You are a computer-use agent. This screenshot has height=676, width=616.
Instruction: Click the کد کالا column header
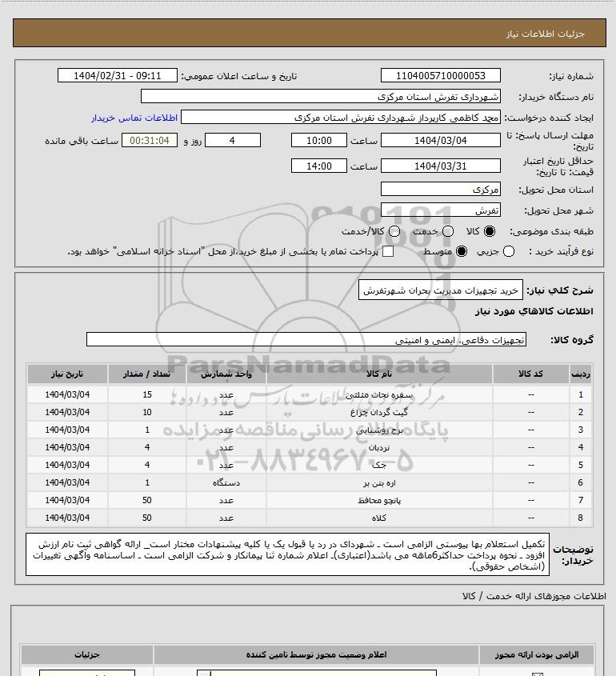click(530, 374)
